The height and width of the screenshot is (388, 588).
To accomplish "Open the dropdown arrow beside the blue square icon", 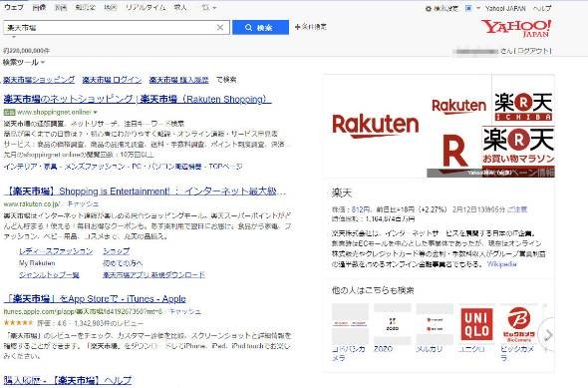I will click(x=478, y=8).
